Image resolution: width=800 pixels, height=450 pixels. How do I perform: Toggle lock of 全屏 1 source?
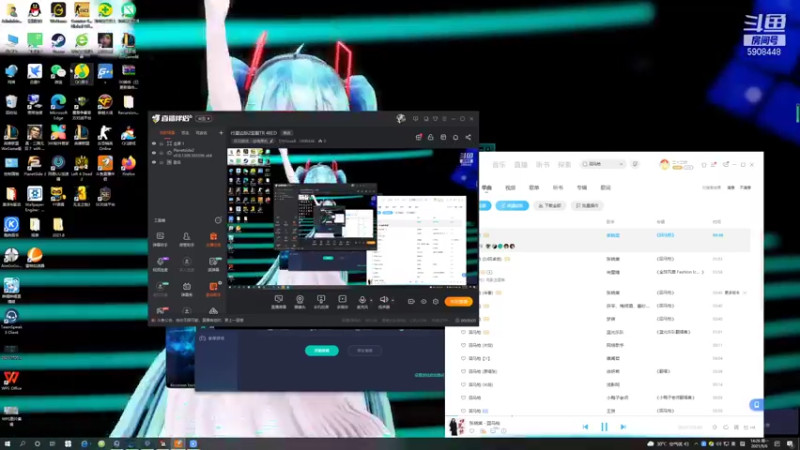pos(161,144)
